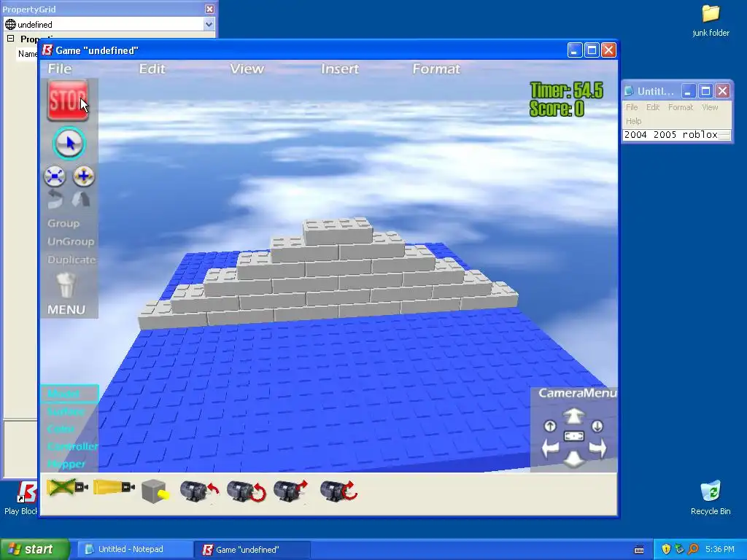Screen dimensions: 747x560
Task: Click the small circled up-arrow tilt button
Action: (550, 426)
